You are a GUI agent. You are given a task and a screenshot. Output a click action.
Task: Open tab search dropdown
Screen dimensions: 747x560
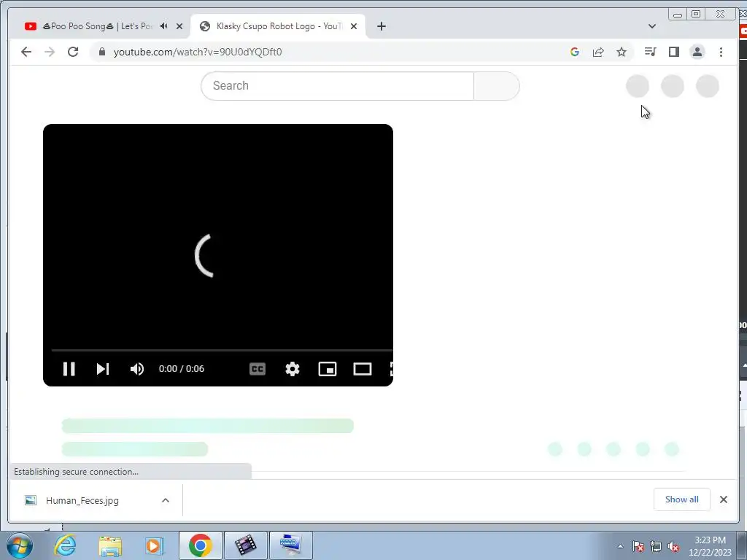pyautogui.click(x=651, y=26)
